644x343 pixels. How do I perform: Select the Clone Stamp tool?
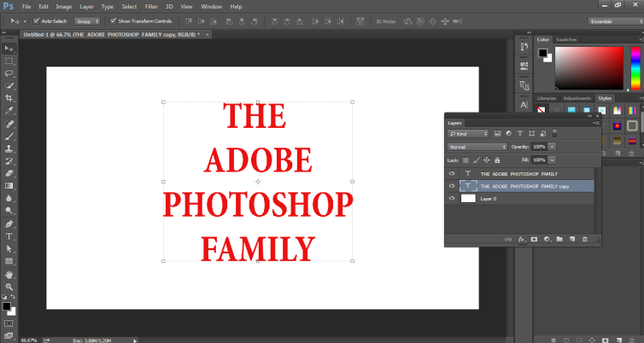9,148
